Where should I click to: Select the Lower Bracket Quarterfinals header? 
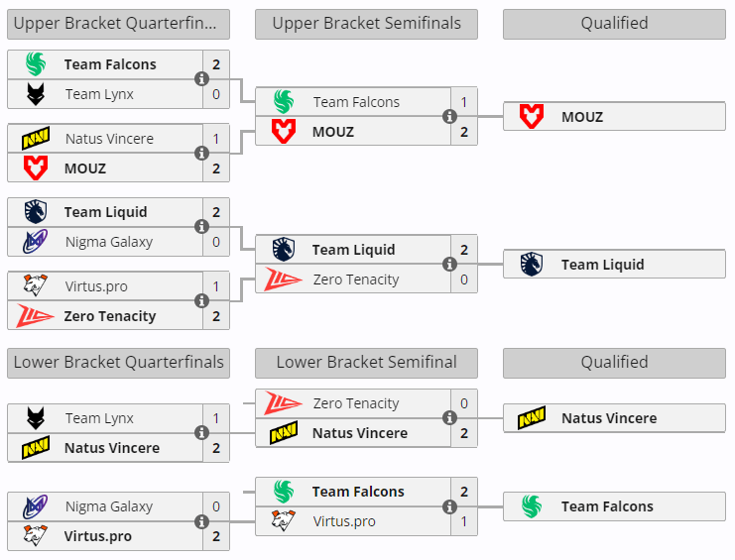pyautogui.click(x=118, y=363)
